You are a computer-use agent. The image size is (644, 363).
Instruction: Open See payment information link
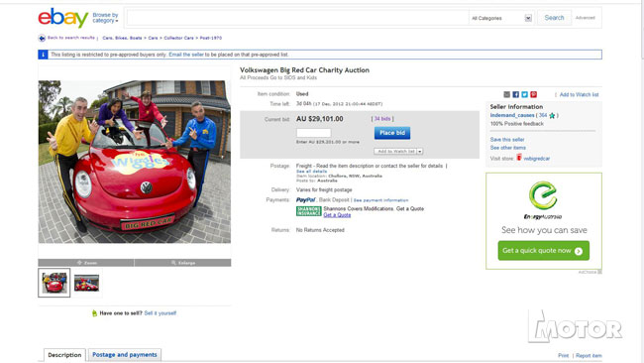pos(380,200)
